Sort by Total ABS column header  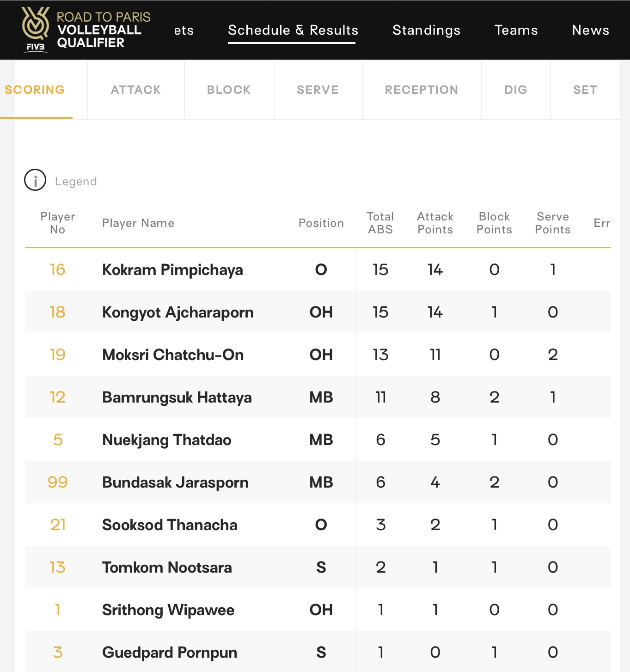pos(380,223)
